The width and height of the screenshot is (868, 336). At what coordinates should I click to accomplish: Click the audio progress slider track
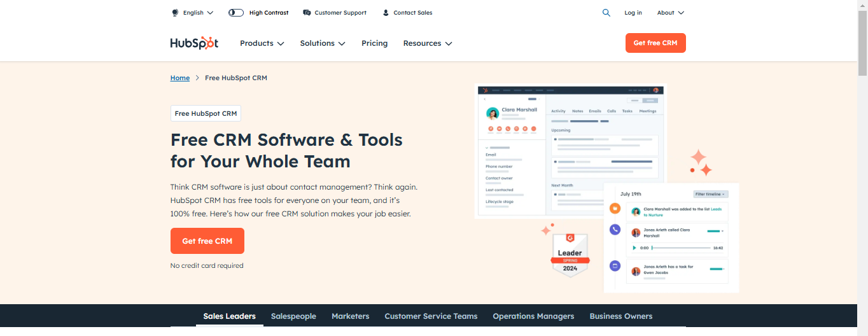(681, 248)
